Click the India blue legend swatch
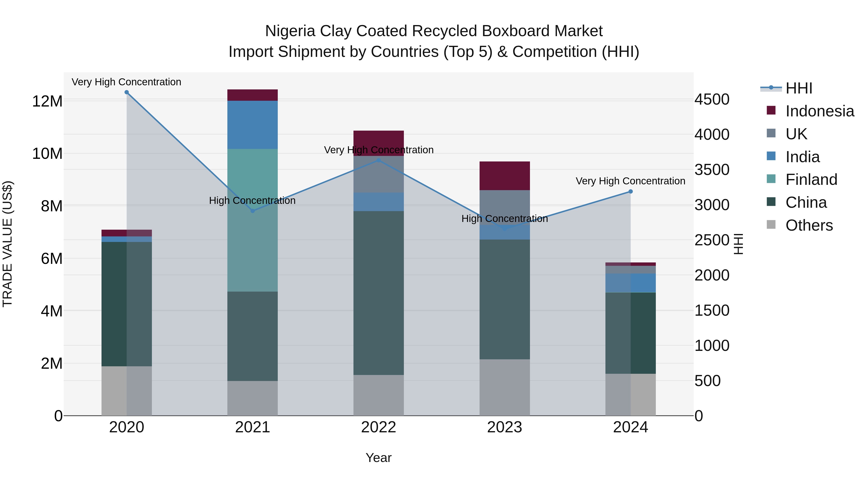 [771, 156]
